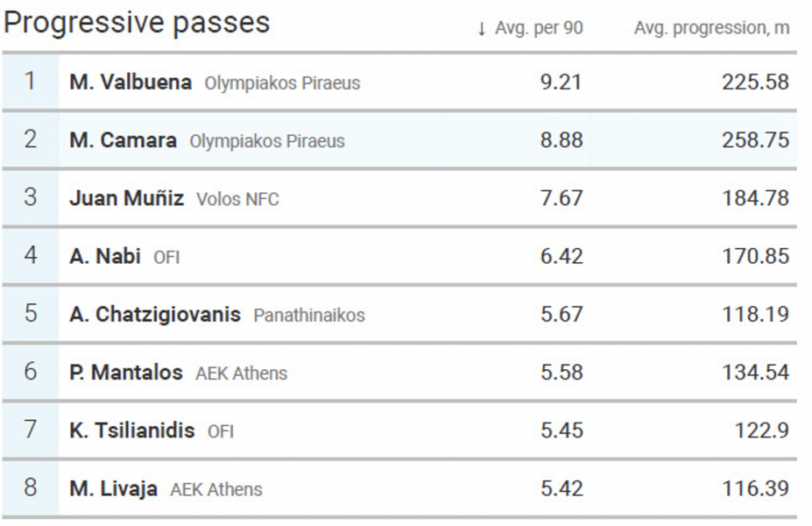This screenshot has width=812, height=526.
Task: Click OFI team beside K. Tsilianidis
Action: coord(221,431)
